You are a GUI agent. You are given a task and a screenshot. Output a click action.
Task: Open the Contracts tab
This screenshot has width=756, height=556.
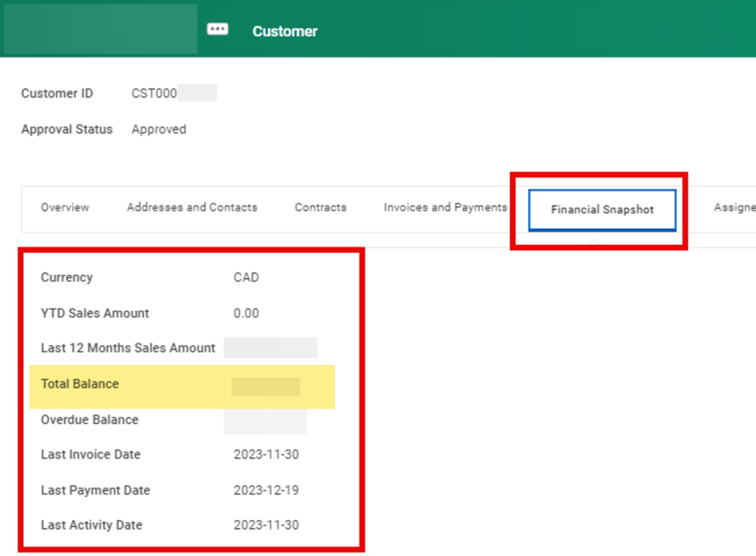320,207
